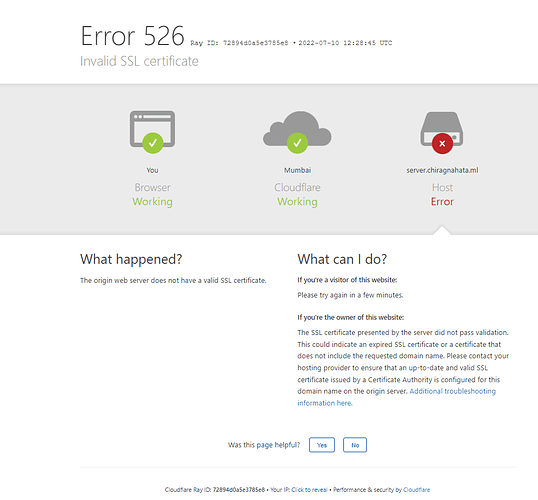Click the server.chiragnahata.ml host name
538x500 pixels.
(x=442, y=170)
